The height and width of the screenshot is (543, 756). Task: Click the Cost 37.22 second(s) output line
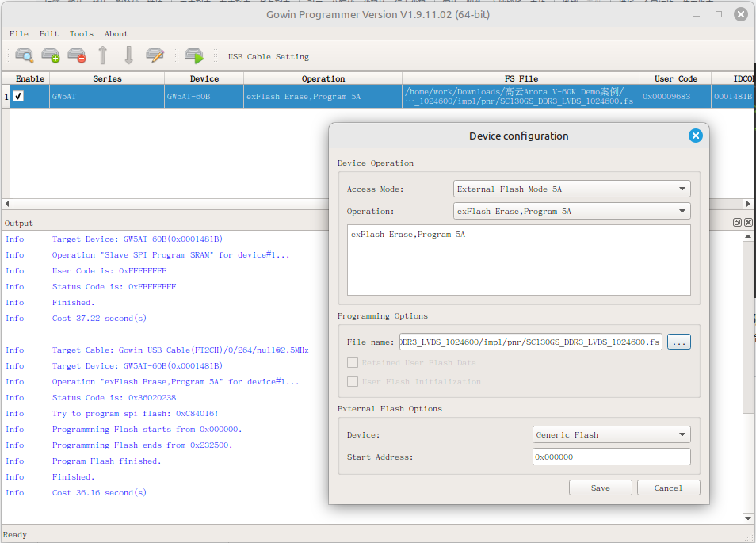[99, 319]
